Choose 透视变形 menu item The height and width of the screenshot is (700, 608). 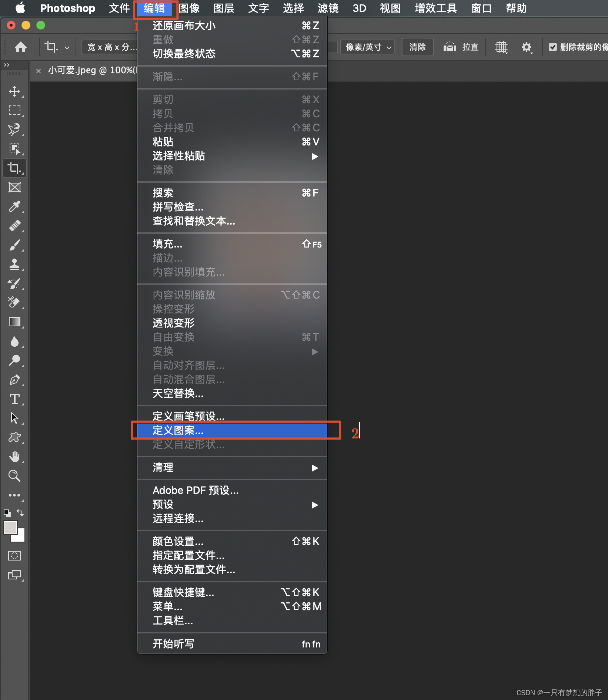click(232, 323)
